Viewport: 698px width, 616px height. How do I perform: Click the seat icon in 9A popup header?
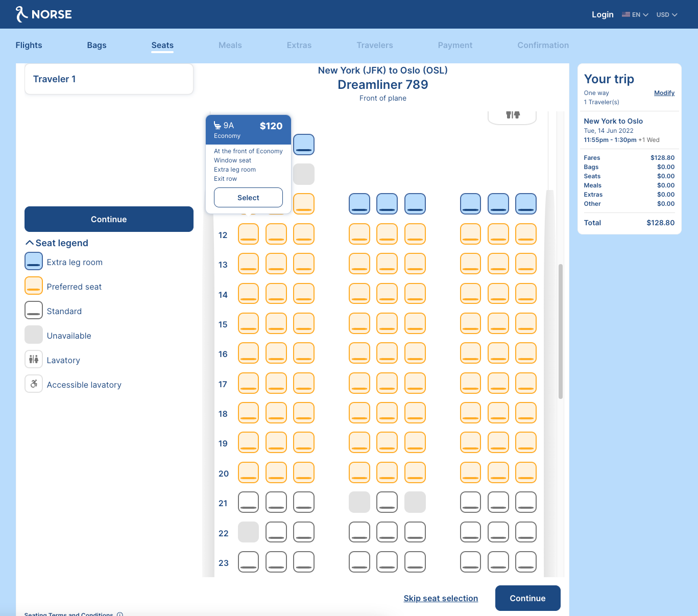pos(218,126)
